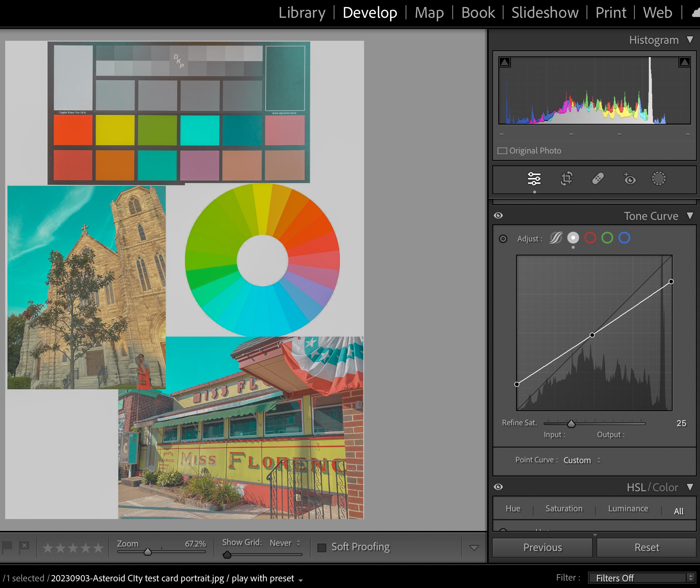Open the Saturation tab in HSL
The image size is (700, 588).
[x=564, y=509]
